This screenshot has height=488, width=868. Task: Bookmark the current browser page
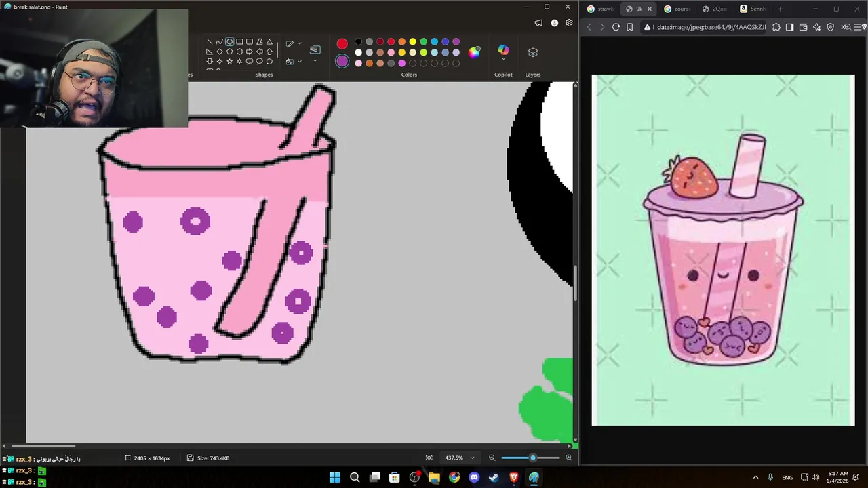point(630,27)
